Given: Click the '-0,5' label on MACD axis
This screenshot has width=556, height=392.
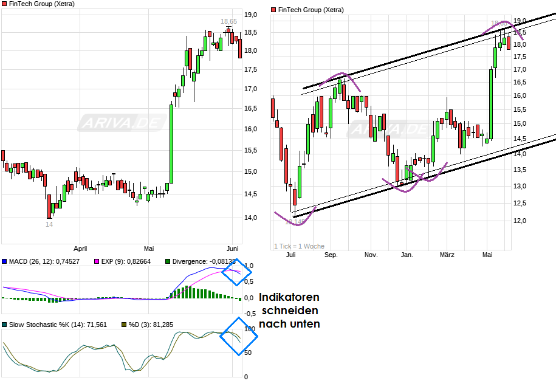Looking at the screenshot, I should (250, 314).
